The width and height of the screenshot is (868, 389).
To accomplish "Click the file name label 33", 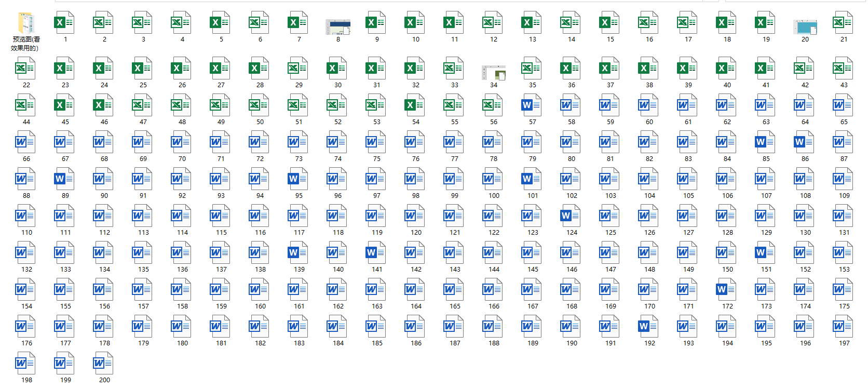I will pyautogui.click(x=455, y=85).
